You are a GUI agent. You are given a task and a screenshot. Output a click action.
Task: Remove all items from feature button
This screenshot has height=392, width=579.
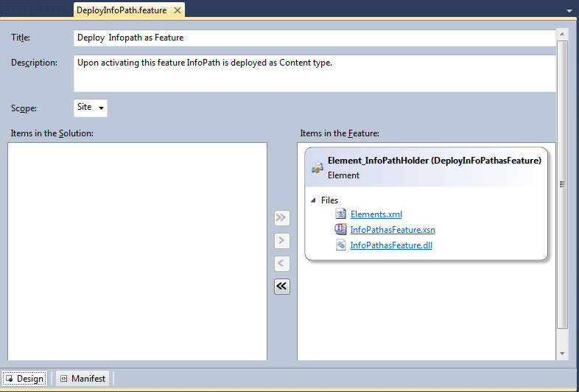(281, 287)
